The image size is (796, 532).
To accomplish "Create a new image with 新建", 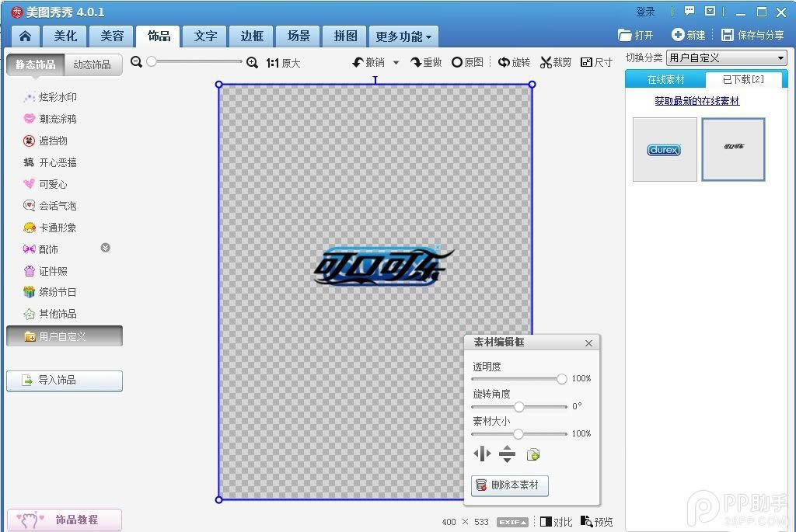I will 689,35.
